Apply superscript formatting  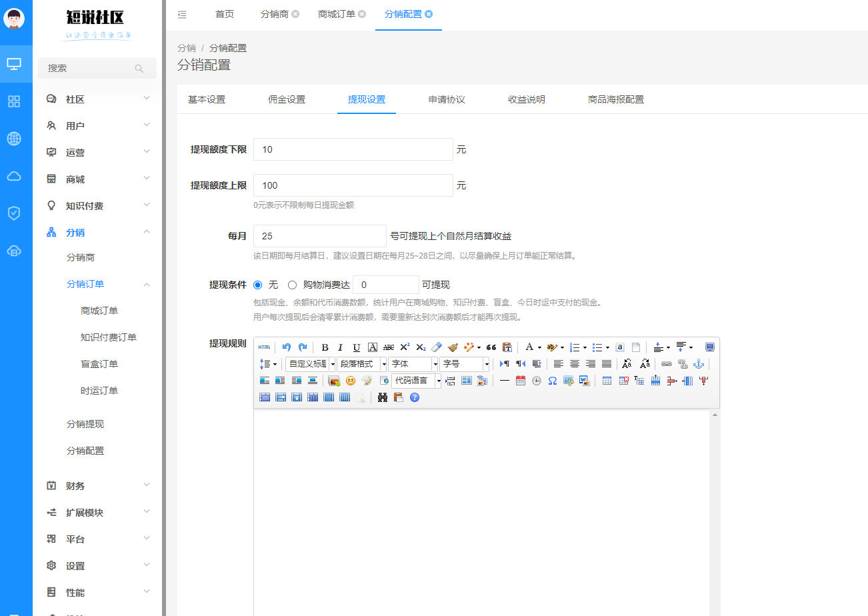click(x=405, y=347)
